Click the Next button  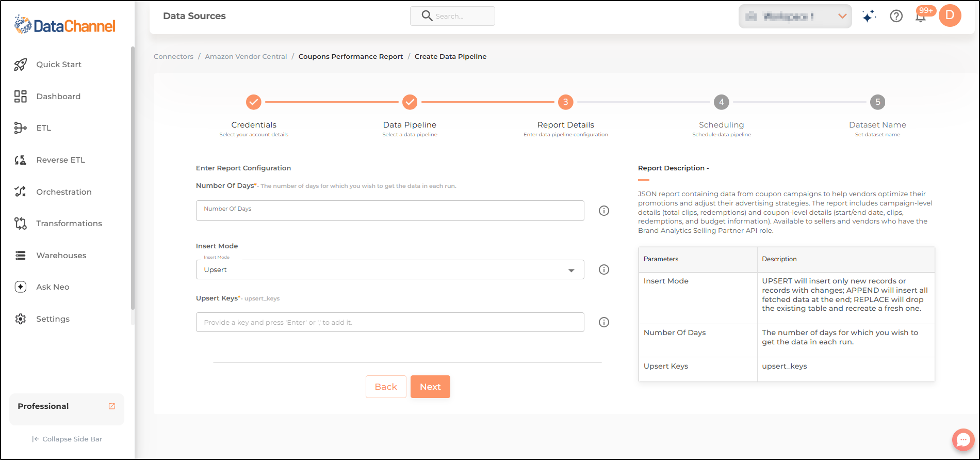coord(430,387)
